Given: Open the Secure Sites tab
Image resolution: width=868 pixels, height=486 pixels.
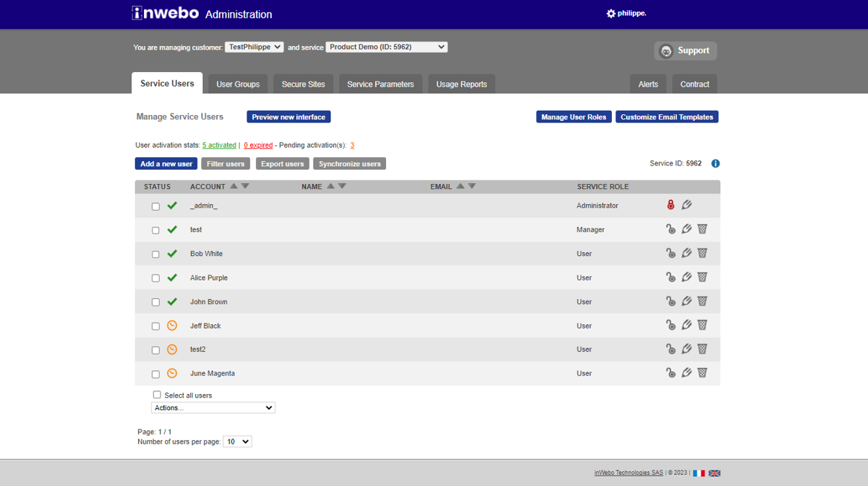Looking at the screenshot, I should pos(303,84).
